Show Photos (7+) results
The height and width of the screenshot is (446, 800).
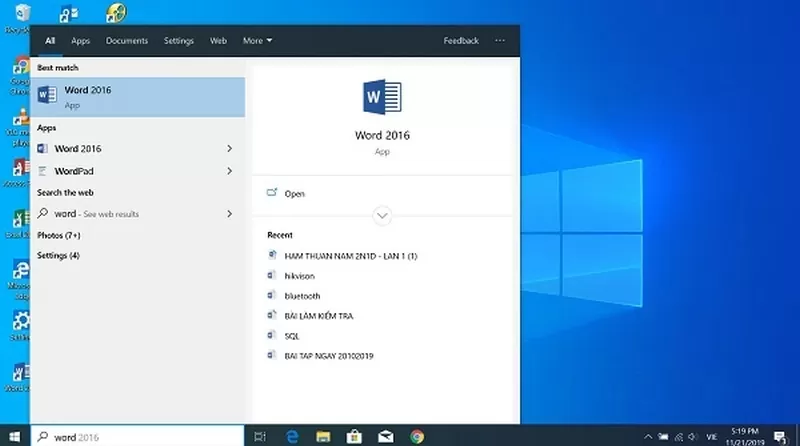point(59,235)
